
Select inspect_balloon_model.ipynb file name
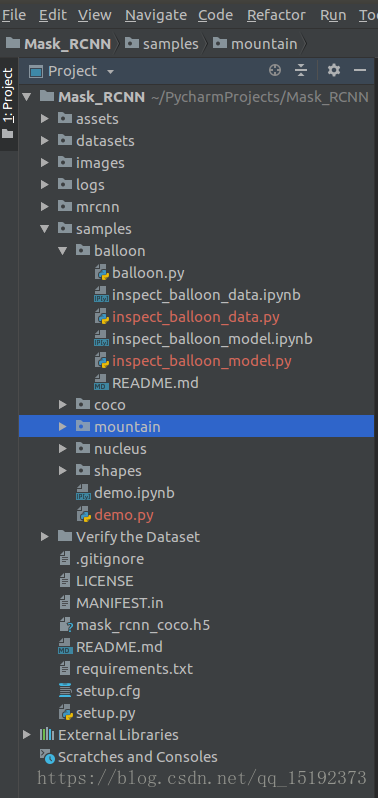click(x=212, y=339)
